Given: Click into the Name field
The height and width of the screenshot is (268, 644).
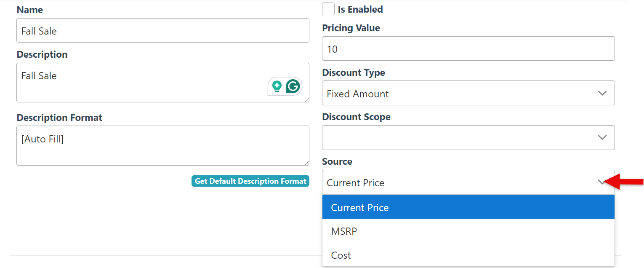Looking at the screenshot, I should tap(162, 31).
